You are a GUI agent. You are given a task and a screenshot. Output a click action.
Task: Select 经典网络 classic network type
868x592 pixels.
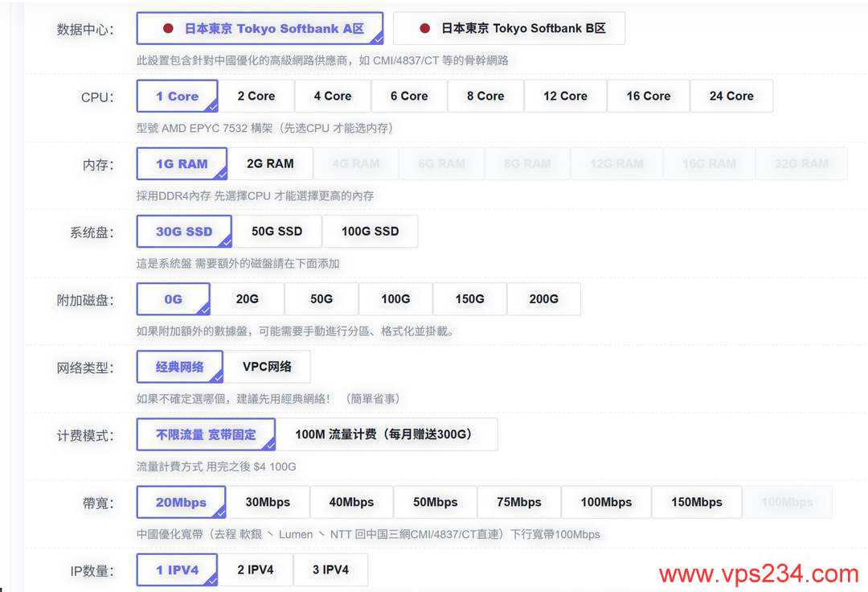tap(178, 366)
